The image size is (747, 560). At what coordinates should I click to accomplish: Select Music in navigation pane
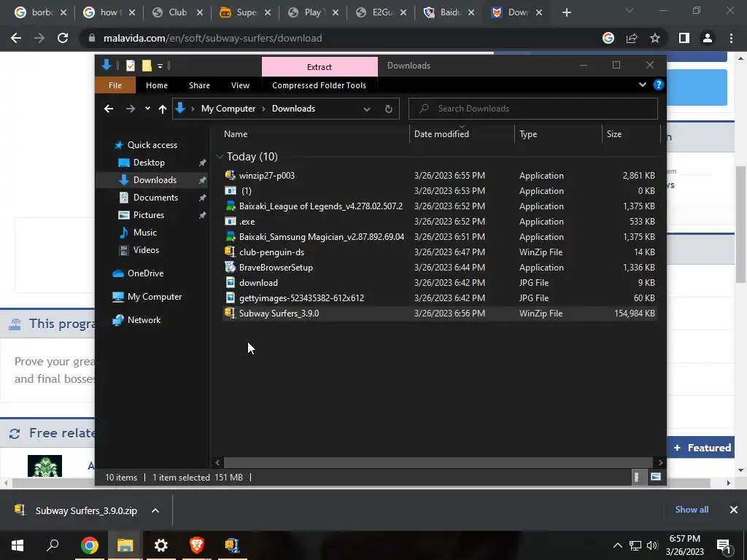point(145,233)
